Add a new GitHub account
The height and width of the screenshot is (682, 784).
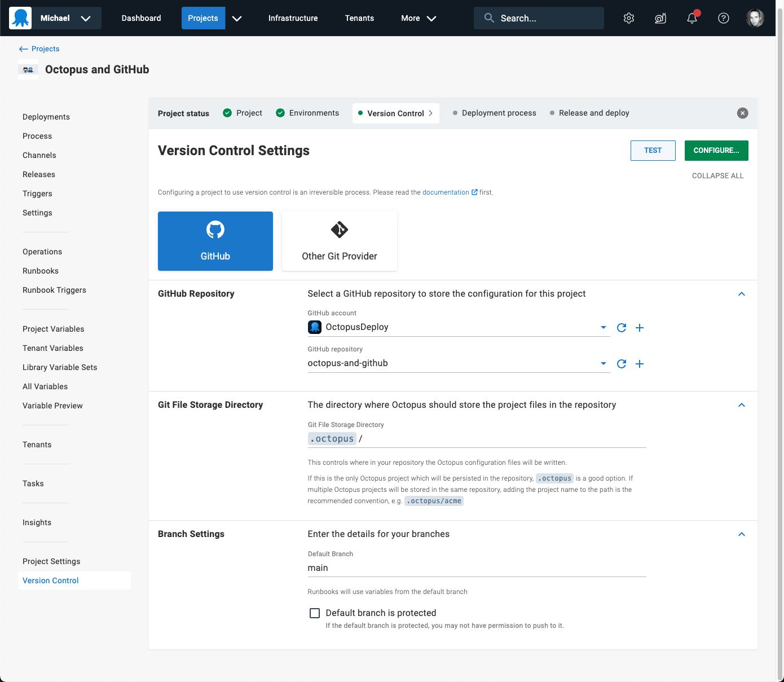pos(640,327)
